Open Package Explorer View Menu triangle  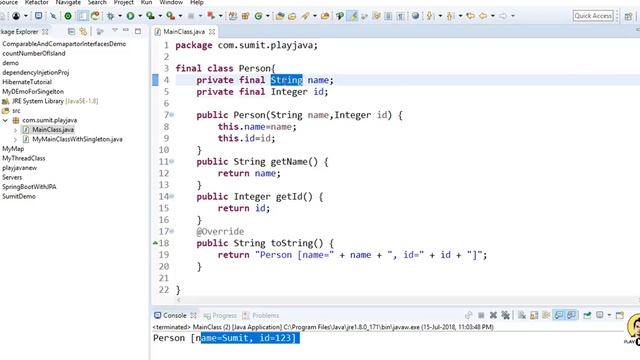pyautogui.click(x=115, y=30)
